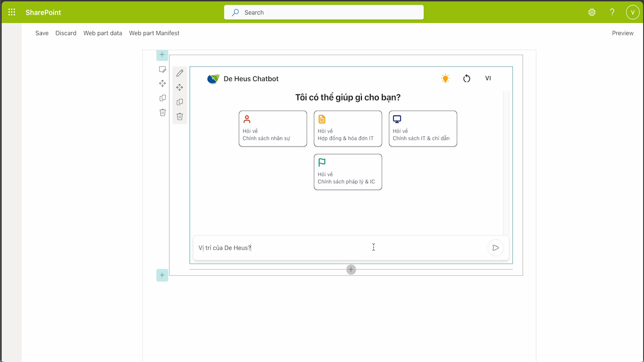Click Save in the command bar
The height and width of the screenshot is (362, 644).
coord(42,33)
